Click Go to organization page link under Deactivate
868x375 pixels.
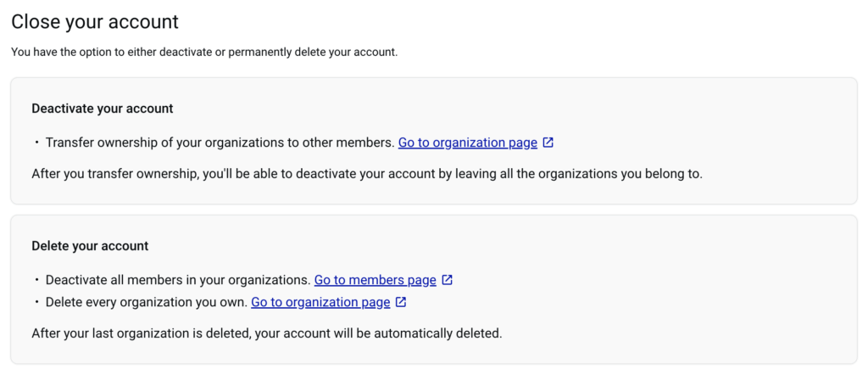click(467, 143)
